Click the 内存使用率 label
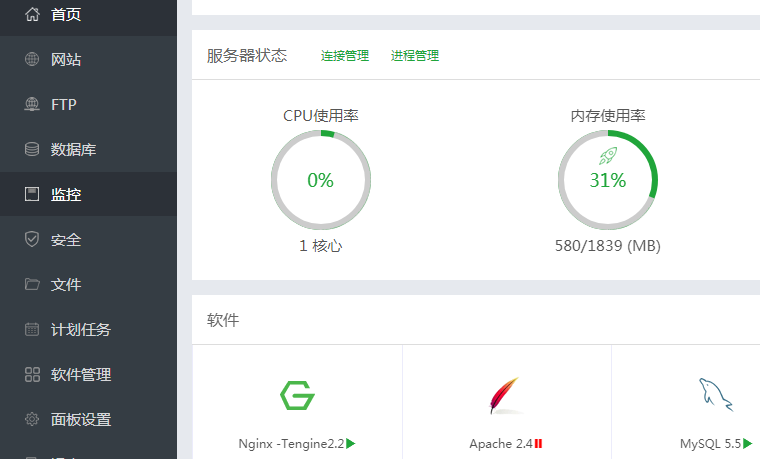Viewport: 760px width, 459px height. click(608, 115)
